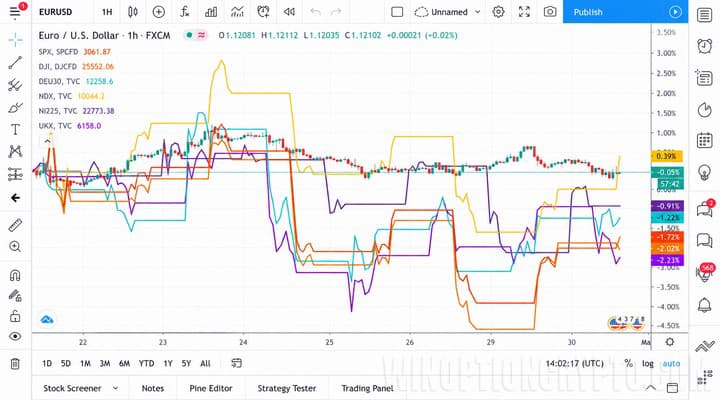Screen dimensions: 720x400
Task: Start bar replay with rewind icon
Action: click(289, 12)
